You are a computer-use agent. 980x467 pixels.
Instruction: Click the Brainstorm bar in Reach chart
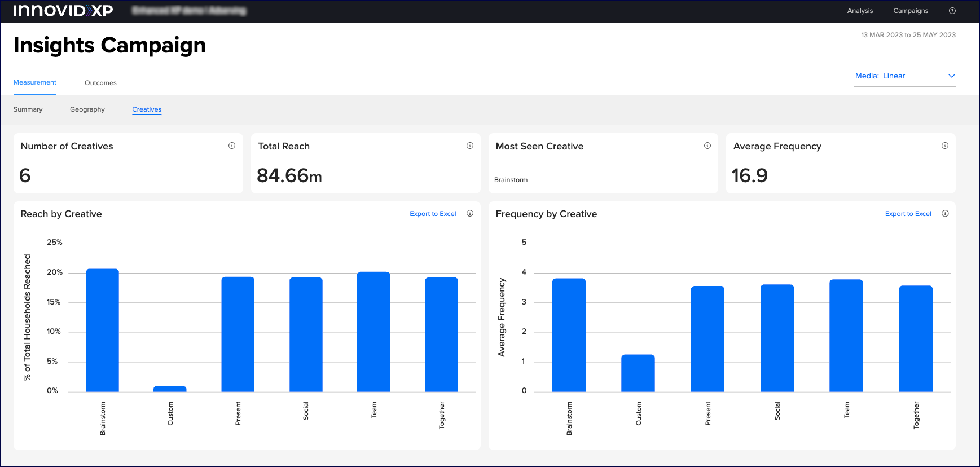tap(102, 331)
